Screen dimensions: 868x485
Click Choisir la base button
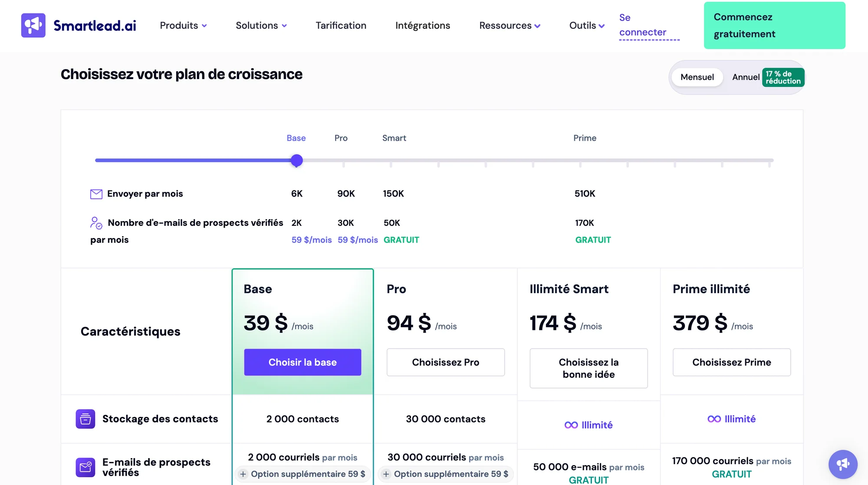tap(302, 362)
